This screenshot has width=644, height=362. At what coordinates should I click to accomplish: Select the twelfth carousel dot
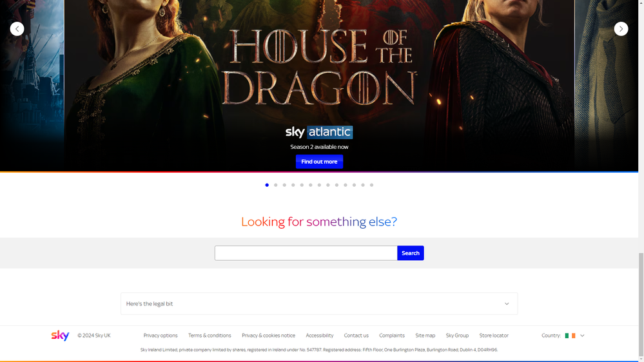(x=363, y=185)
